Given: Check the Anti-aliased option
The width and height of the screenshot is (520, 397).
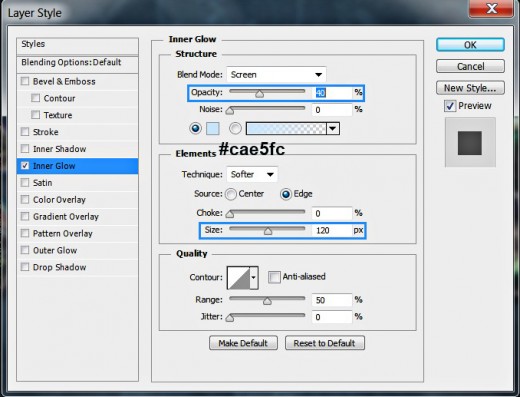Looking at the screenshot, I should pos(274,277).
